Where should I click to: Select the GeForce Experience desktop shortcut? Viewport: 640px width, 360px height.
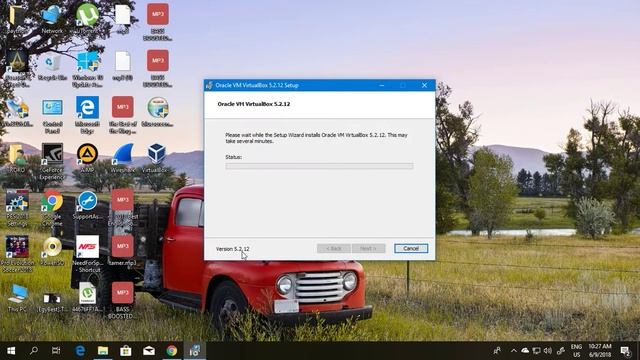point(52,161)
